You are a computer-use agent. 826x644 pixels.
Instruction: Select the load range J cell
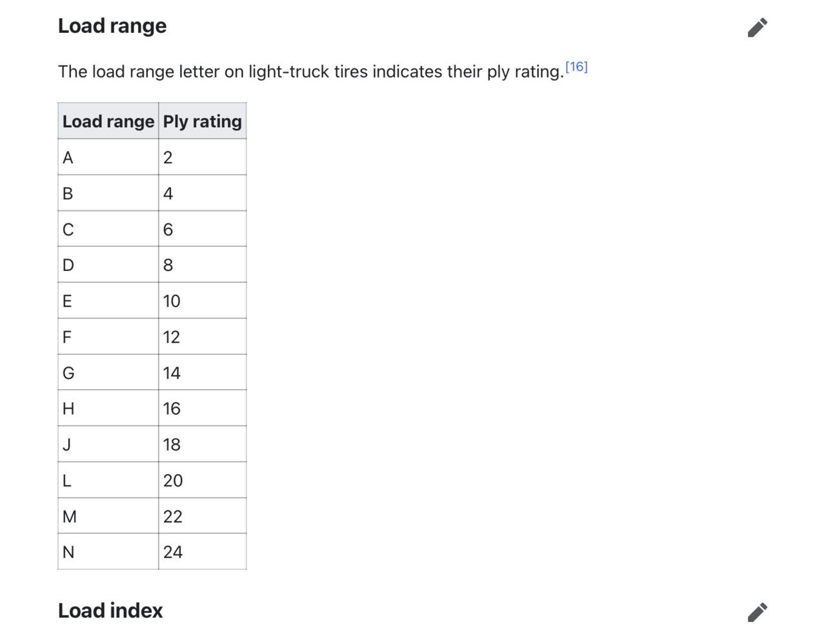108,444
